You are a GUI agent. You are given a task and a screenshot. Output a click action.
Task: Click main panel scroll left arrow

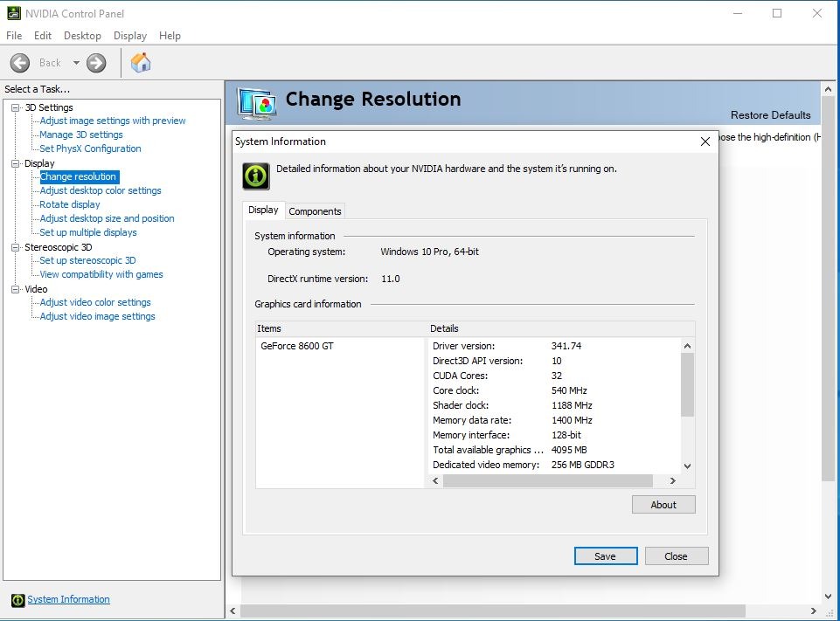pyautogui.click(x=233, y=611)
